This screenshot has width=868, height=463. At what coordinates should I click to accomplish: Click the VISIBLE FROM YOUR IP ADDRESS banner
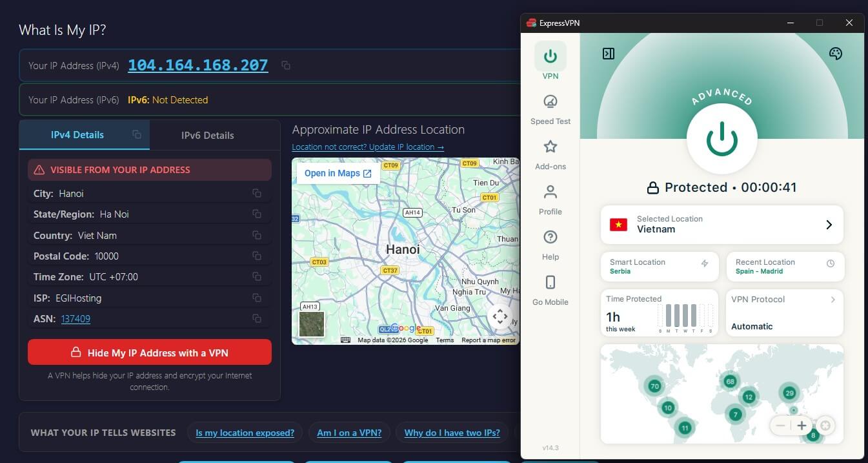[x=150, y=170]
